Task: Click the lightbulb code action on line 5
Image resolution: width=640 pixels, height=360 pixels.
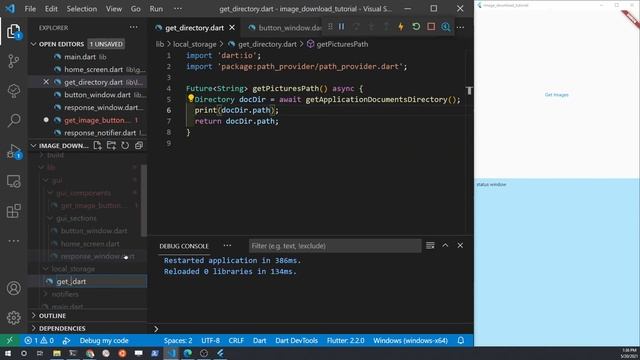Action: tap(190, 98)
